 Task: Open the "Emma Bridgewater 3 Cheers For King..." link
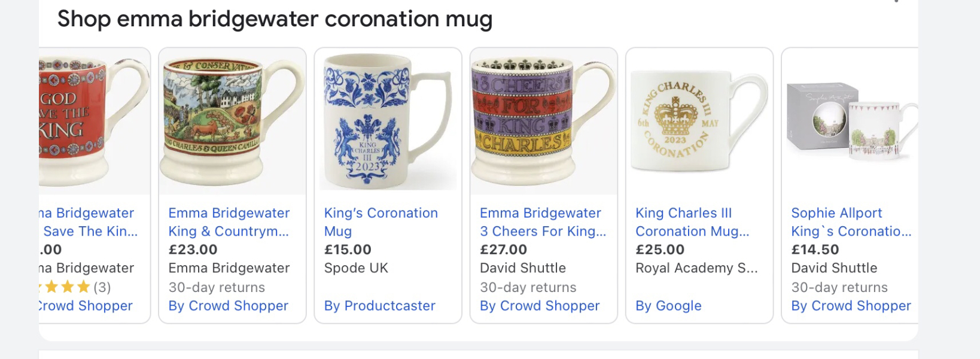click(543, 221)
